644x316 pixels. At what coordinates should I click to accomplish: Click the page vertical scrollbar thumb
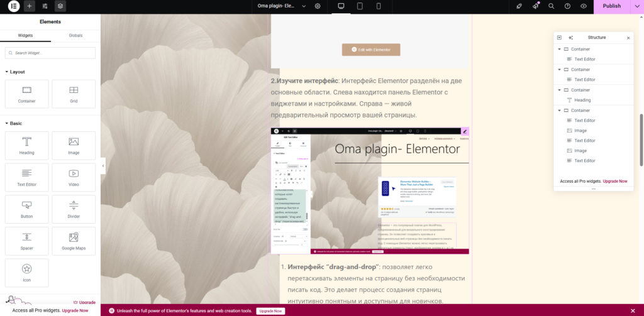641,140
